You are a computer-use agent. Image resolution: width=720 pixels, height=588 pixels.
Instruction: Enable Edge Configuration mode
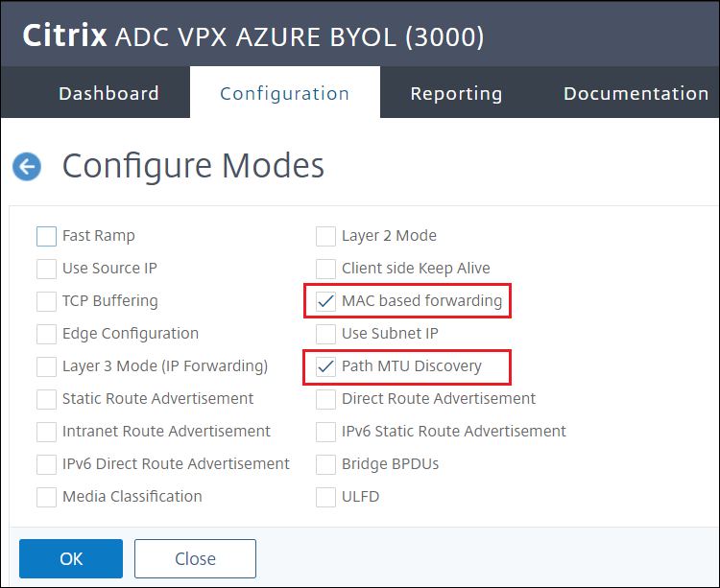point(46,334)
